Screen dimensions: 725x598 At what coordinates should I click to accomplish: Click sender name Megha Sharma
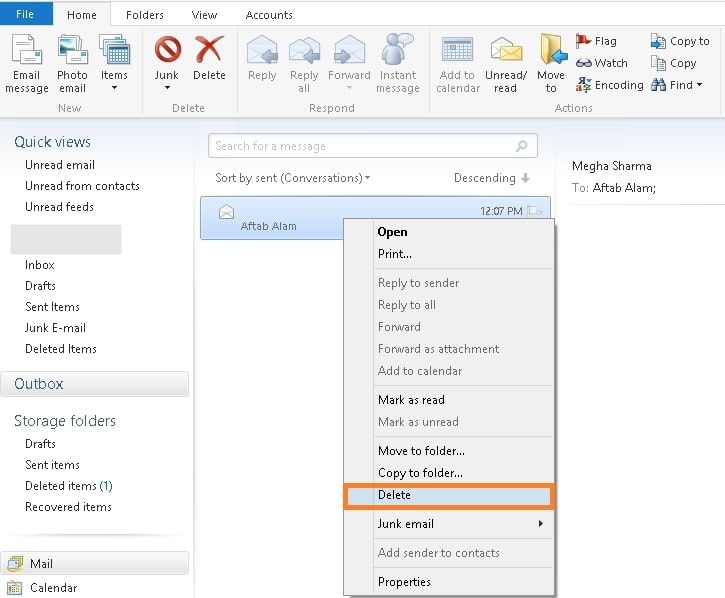pos(611,166)
